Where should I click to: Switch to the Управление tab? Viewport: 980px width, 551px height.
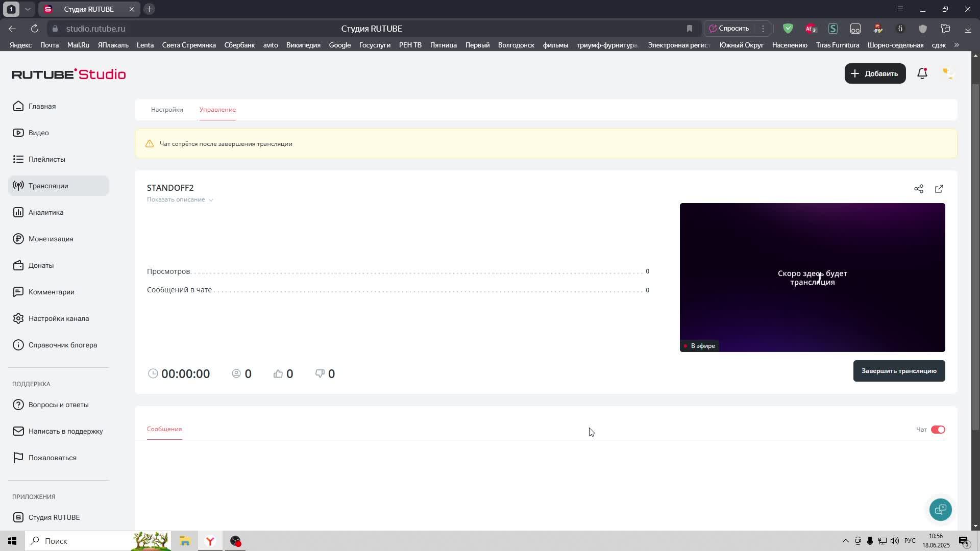point(217,110)
